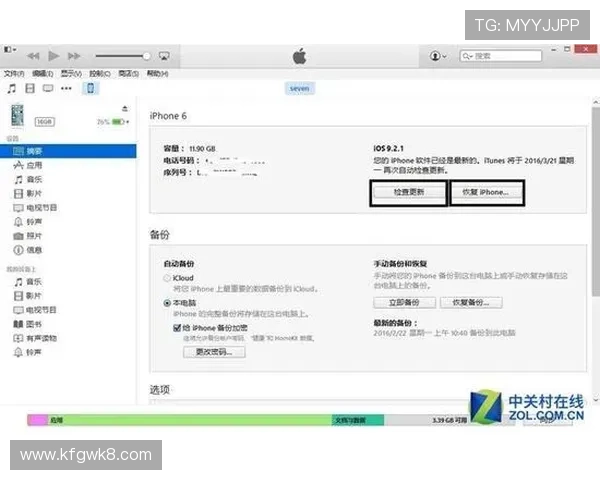Open the 文件(F) menu
Viewport: 600px width, 480px height.
[x=14, y=73]
